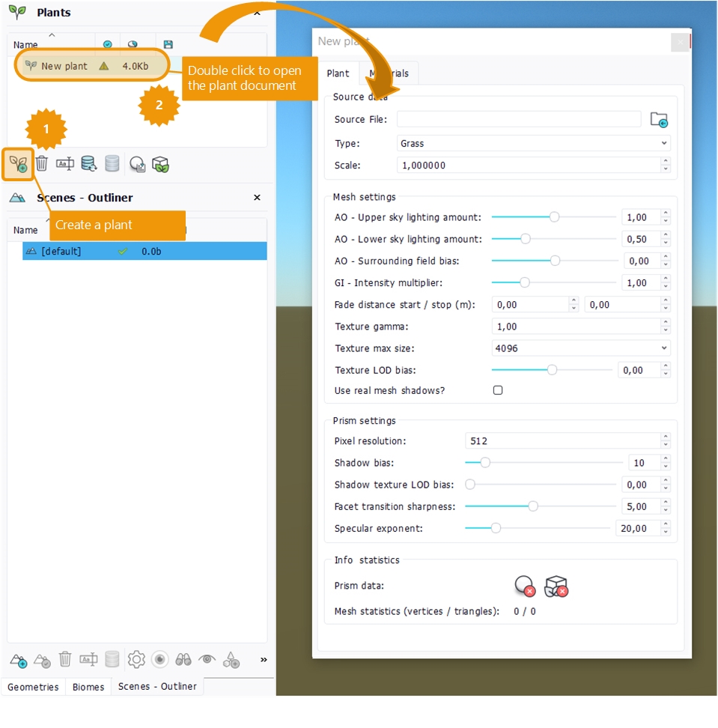Click the cube with leaves icon
Screen dimensions: 718x728
[160, 164]
